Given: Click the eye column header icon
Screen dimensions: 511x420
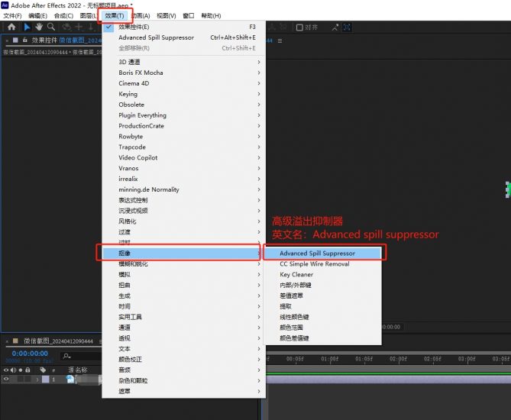Looking at the screenshot, I should click(x=6, y=370).
